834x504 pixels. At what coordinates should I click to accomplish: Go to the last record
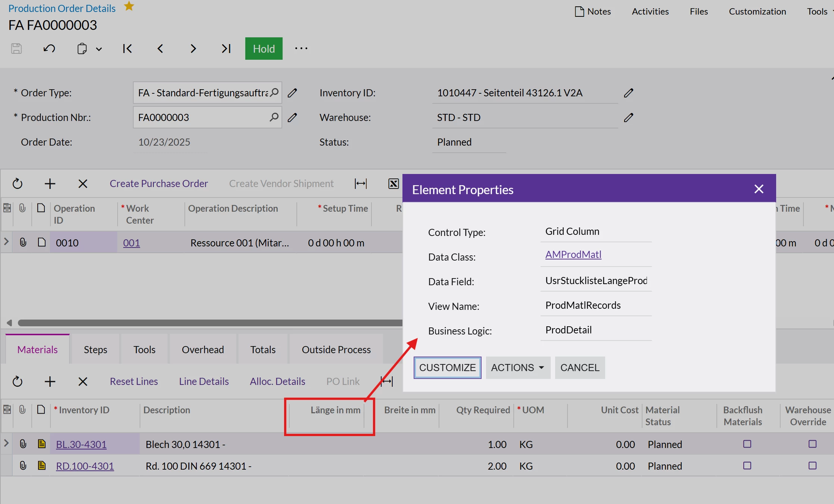coord(226,49)
